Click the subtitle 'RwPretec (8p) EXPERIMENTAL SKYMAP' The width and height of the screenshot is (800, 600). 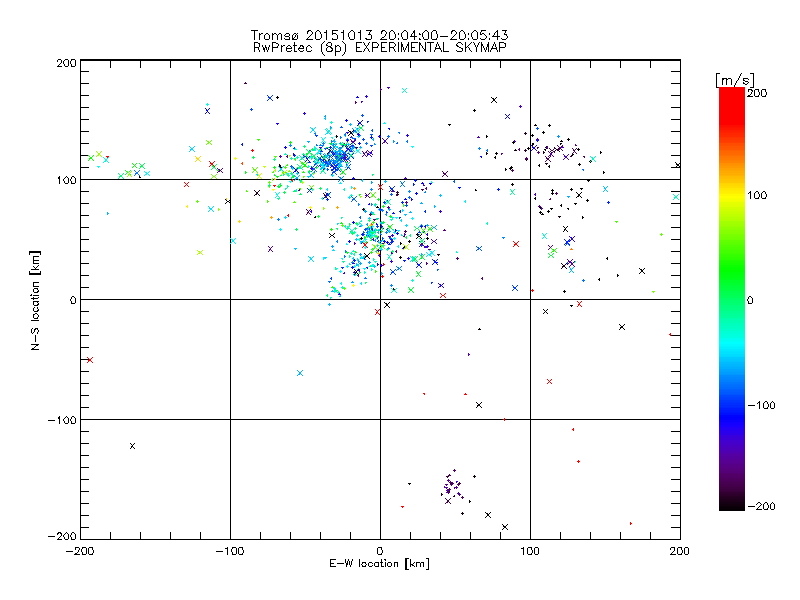pyautogui.click(x=380, y=48)
